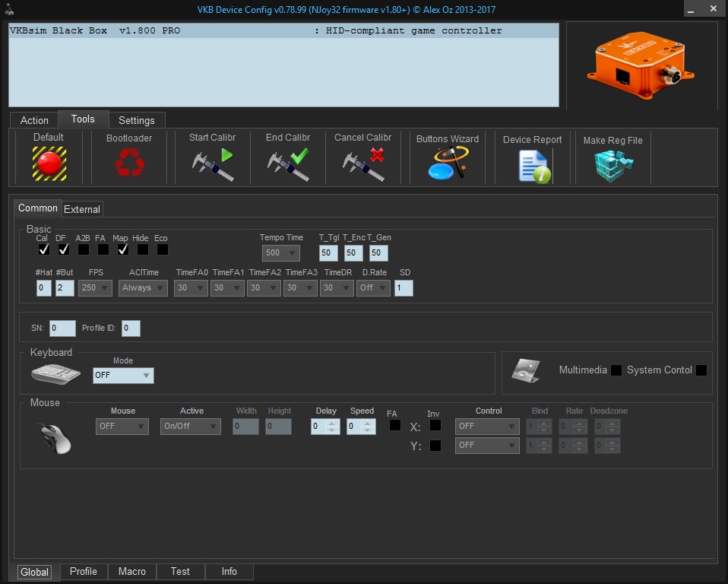
Task: Open the Keyboard Mode dropdown
Action: [123, 376]
